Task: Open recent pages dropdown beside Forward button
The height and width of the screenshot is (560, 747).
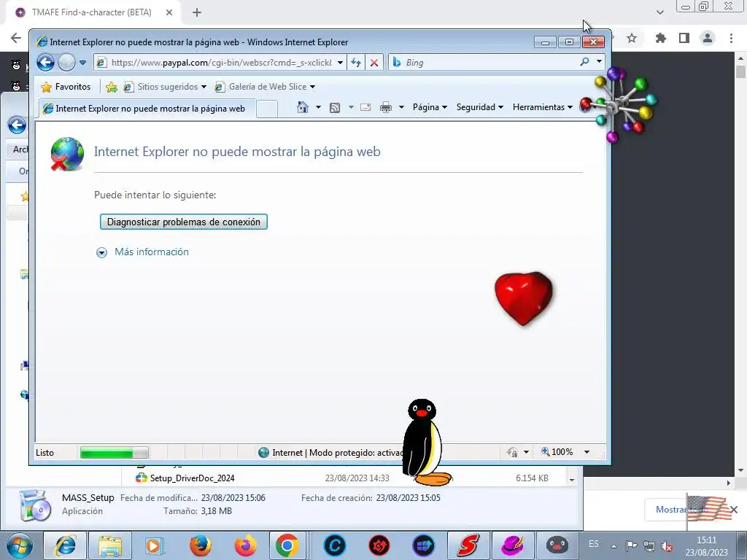Action: (x=82, y=63)
